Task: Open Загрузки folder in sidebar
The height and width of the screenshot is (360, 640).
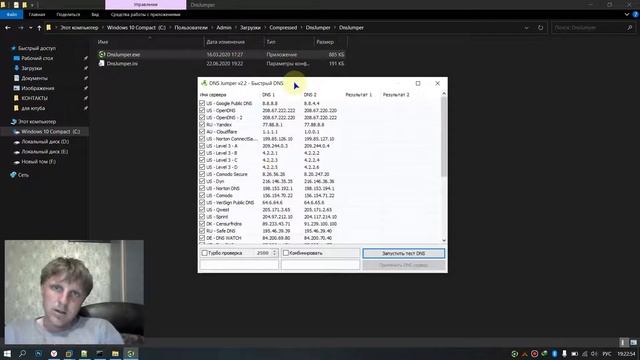Action: tap(31, 68)
